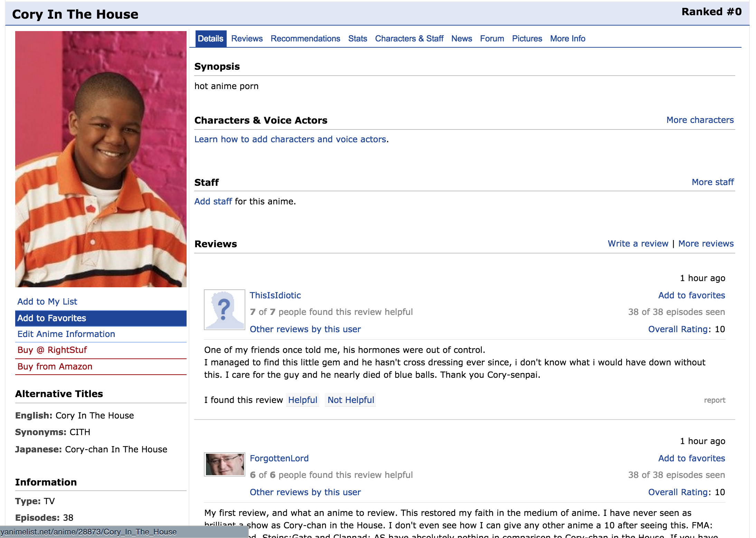Screen dimensions: 756x538
Task: Click the Add to My List link
Action: [47, 301]
